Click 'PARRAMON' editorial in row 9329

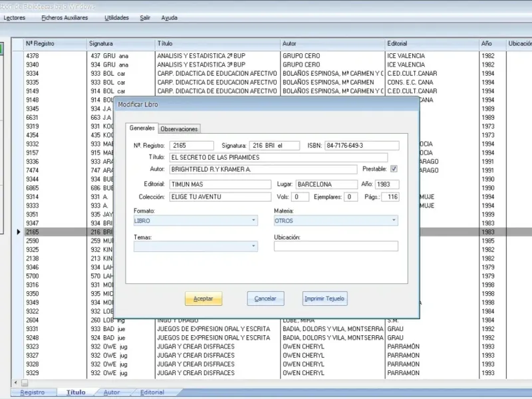403,373
